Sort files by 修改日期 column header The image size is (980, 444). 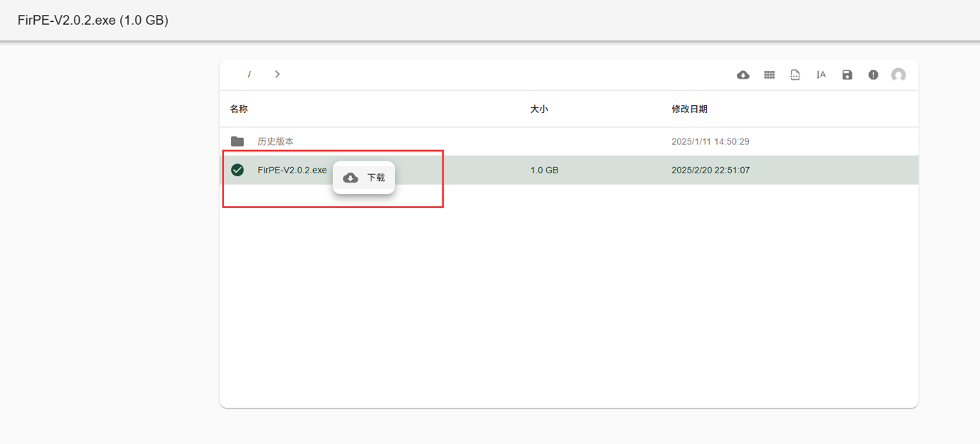[689, 109]
